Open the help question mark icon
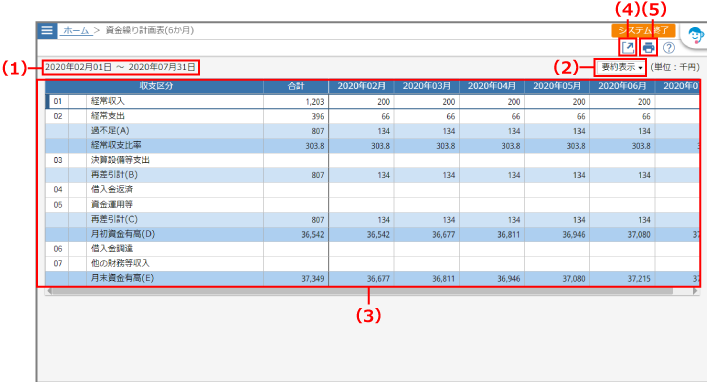Viewport: 707px width, 382px height. (669, 47)
